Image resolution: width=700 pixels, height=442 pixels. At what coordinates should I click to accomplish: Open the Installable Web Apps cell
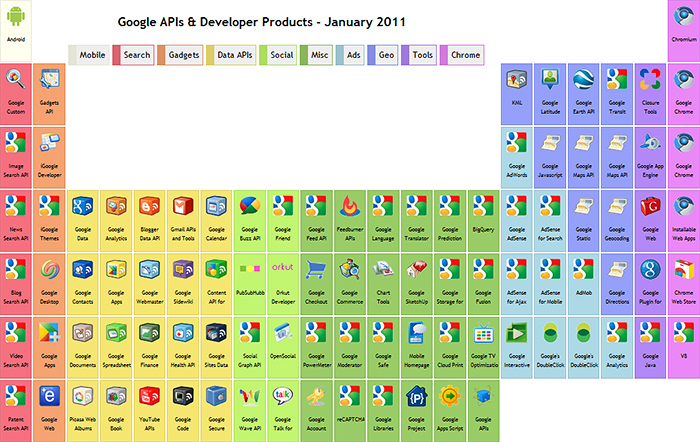(683, 221)
